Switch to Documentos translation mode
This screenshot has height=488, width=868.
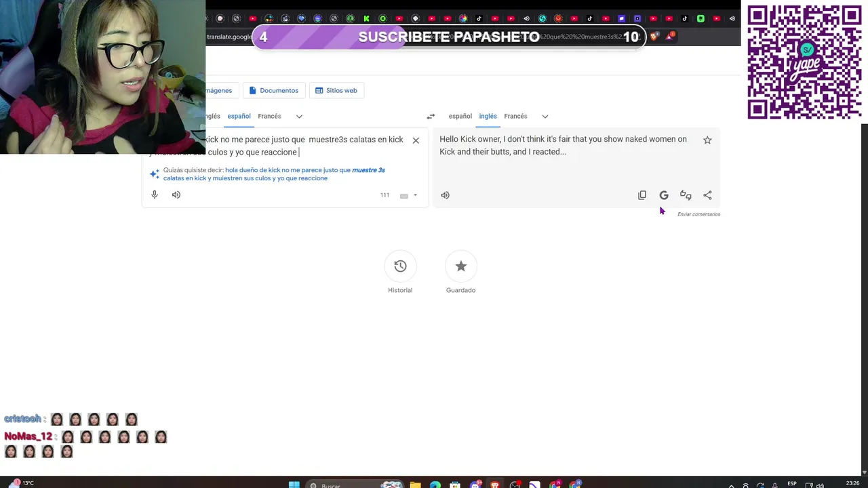[x=273, y=90]
